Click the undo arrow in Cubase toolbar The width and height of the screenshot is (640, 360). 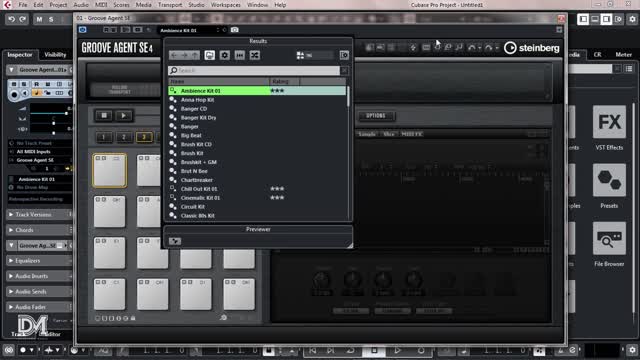click(x=11, y=19)
